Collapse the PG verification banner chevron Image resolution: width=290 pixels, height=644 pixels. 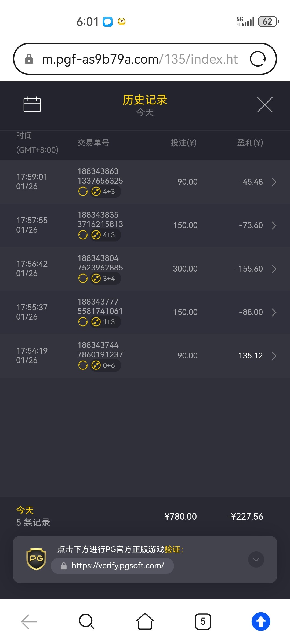coord(256,559)
